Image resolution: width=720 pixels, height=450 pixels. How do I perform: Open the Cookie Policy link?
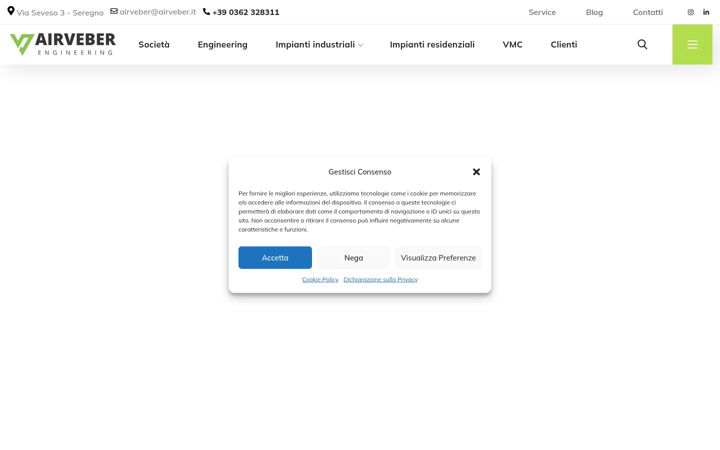pyautogui.click(x=320, y=279)
